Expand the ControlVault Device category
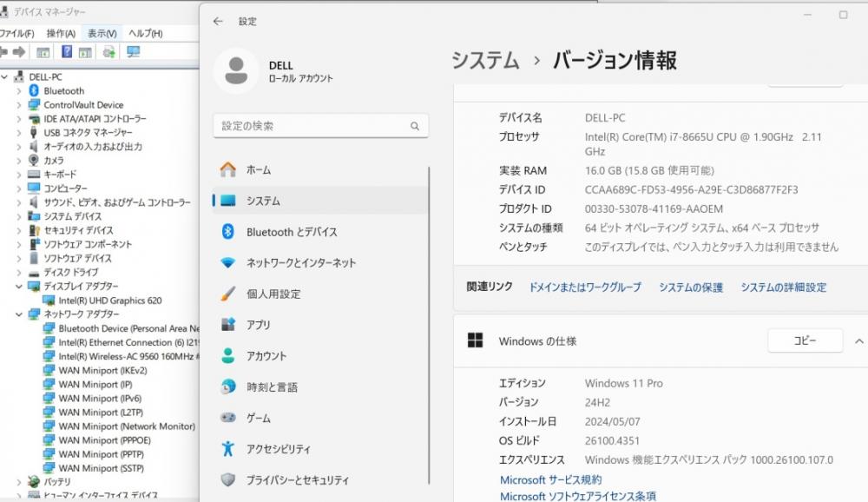The width and height of the screenshot is (868, 502). click(19, 105)
